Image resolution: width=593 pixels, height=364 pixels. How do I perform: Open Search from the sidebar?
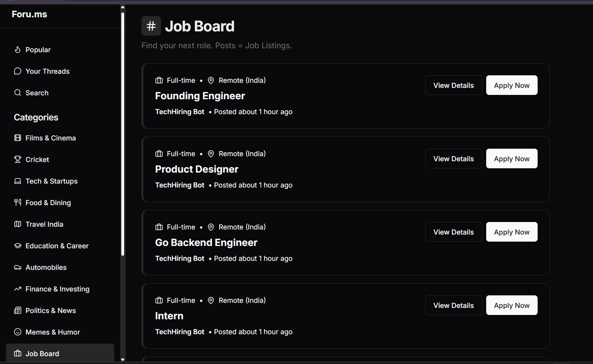[60, 93]
